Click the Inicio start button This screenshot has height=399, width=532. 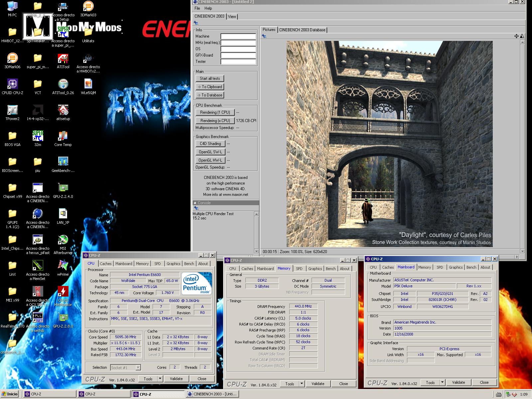pyautogui.click(x=10, y=394)
